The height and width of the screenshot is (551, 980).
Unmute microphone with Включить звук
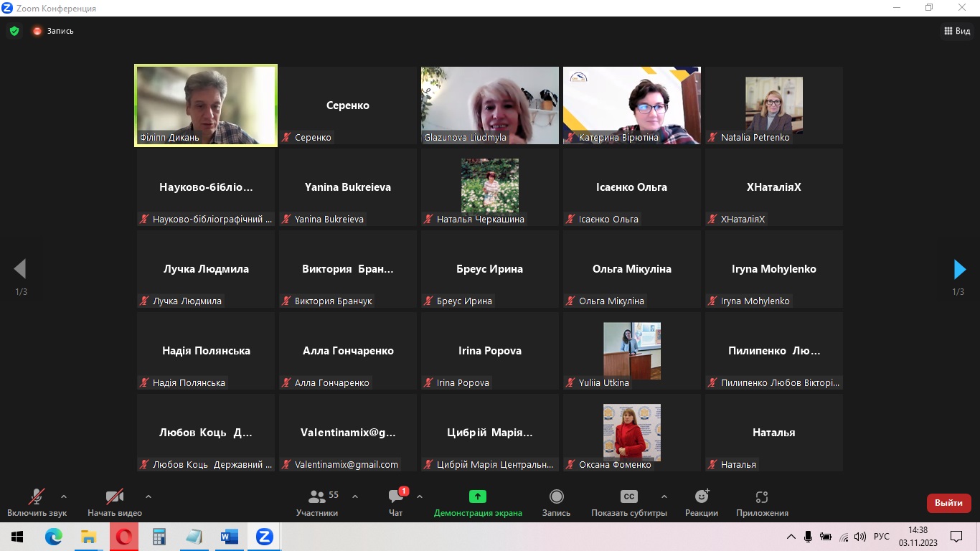37,503
